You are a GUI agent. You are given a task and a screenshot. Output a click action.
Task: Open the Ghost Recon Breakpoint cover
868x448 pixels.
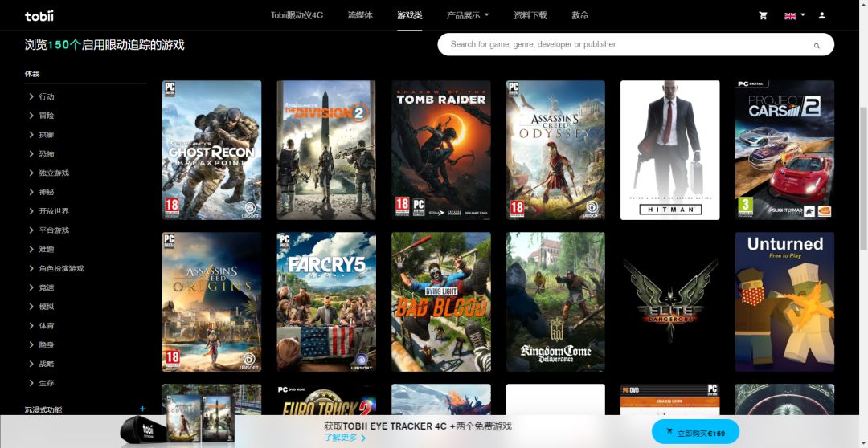tap(211, 150)
